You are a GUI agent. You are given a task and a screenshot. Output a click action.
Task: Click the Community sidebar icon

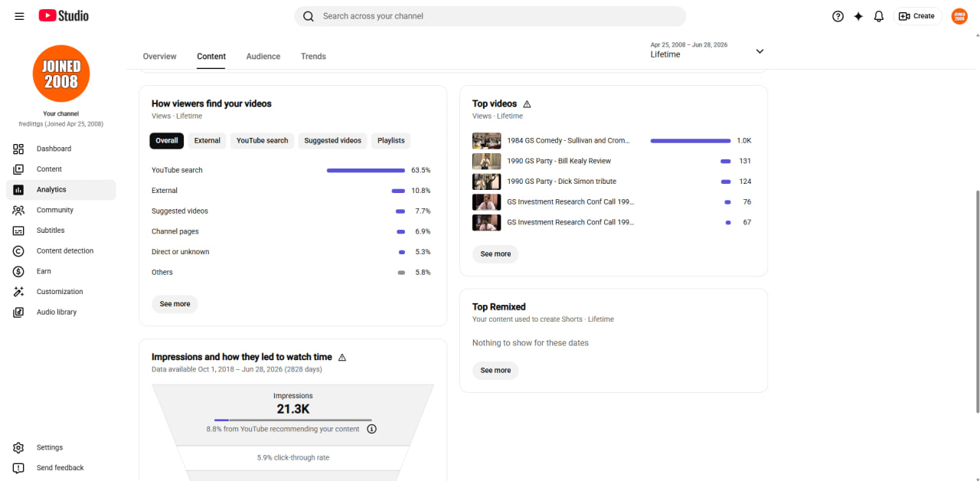18,210
